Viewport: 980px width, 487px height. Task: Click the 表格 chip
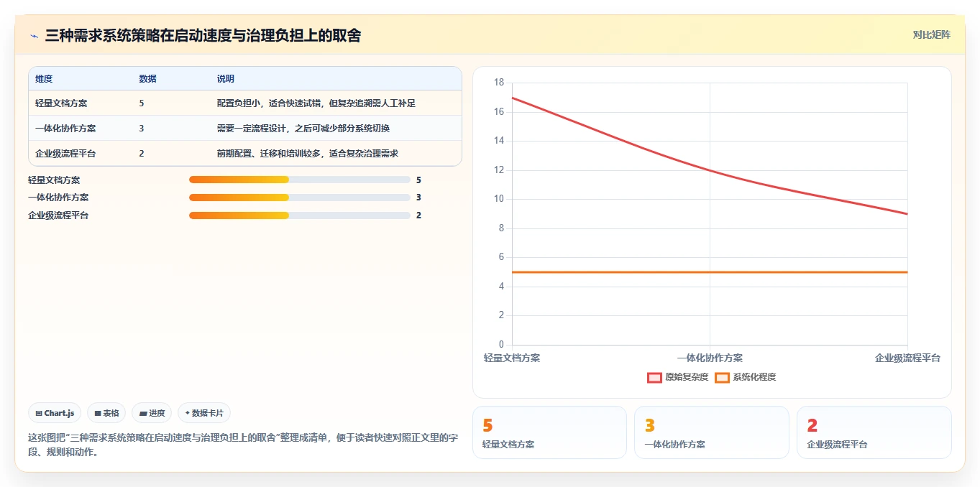[x=106, y=413]
